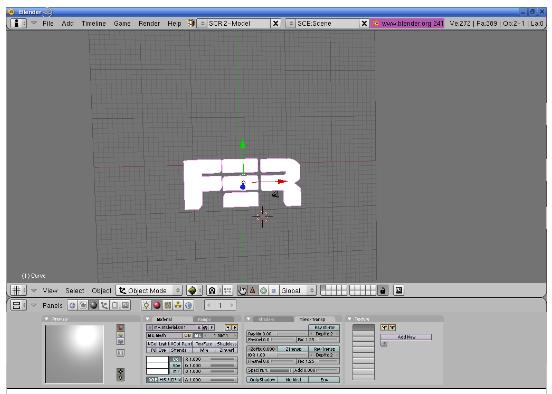This screenshot has height=394, width=552.
Task: Click the render this window icon
Action: [399, 290]
